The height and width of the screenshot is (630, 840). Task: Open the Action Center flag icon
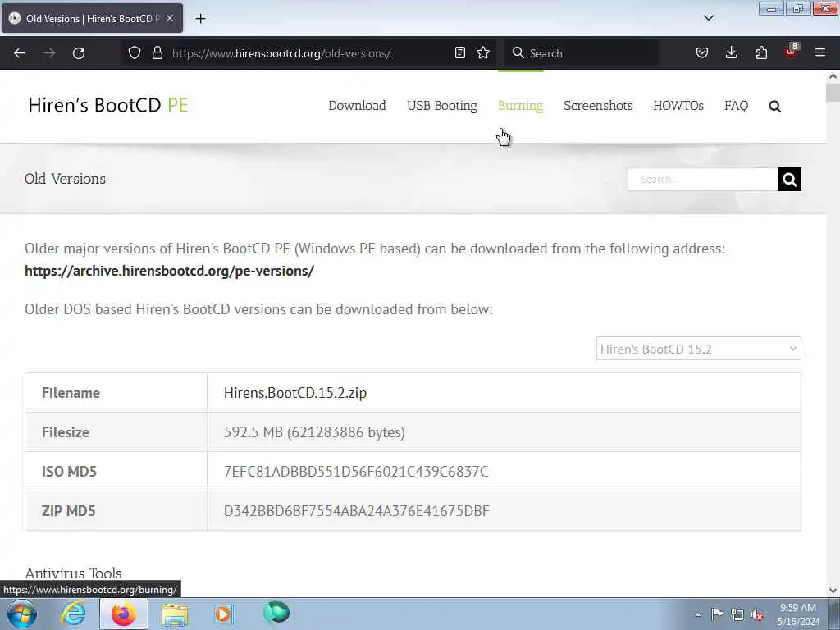717,614
